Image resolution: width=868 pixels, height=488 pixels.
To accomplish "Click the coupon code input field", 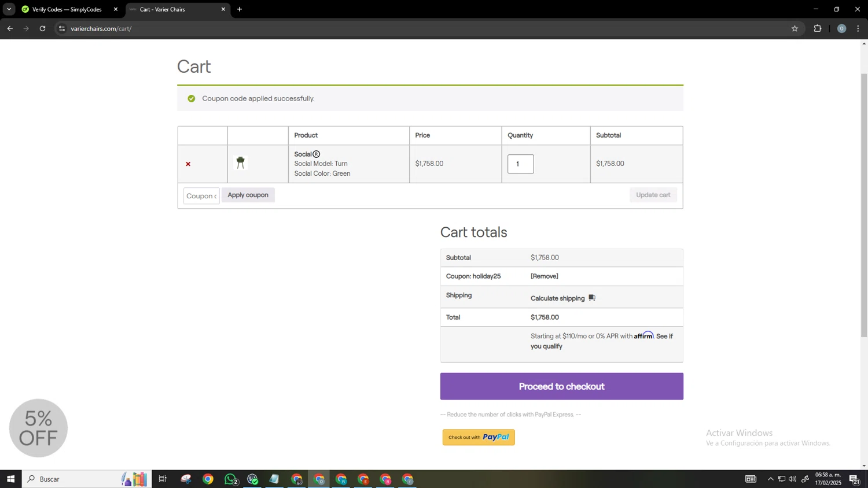I will 201,196.
